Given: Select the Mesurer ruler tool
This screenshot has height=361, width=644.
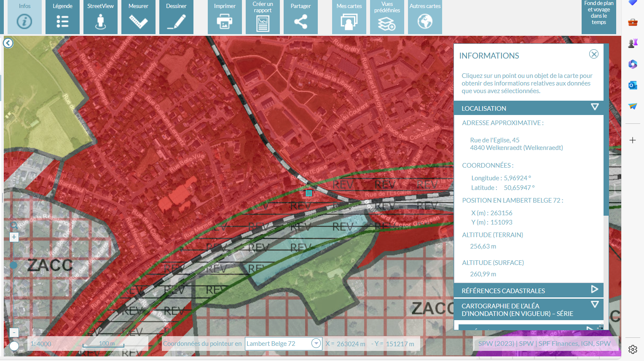Looking at the screenshot, I should pyautogui.click(x=138, y=17).
